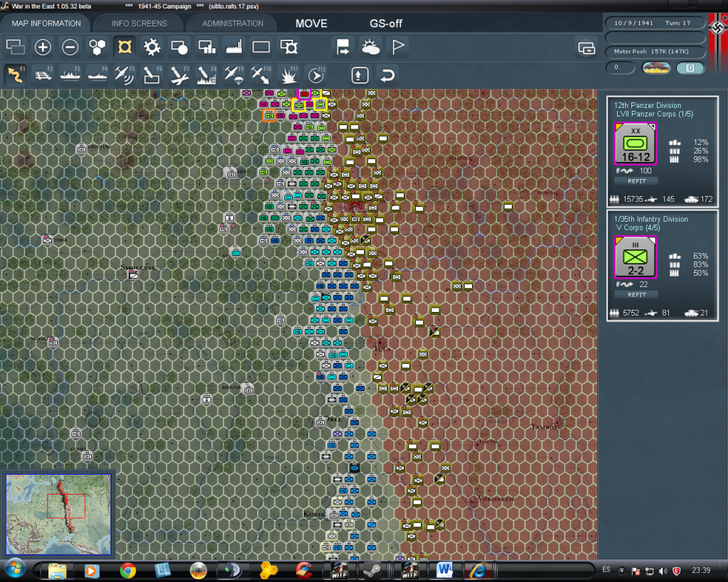Click the date and turn display
Screen dimensions: 728x582
[x=655, y=23]
